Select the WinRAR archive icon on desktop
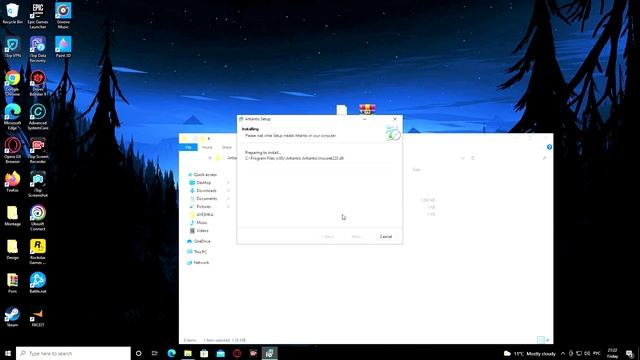The image size is (640, 360). tap(367, 109)
